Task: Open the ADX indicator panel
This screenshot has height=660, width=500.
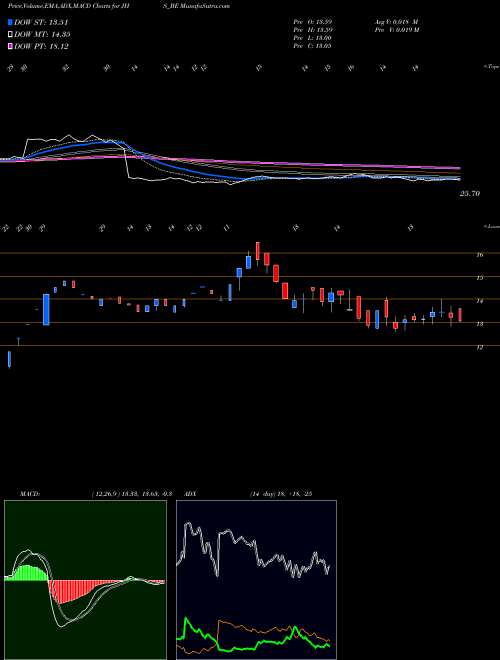Action: [256, 580]
